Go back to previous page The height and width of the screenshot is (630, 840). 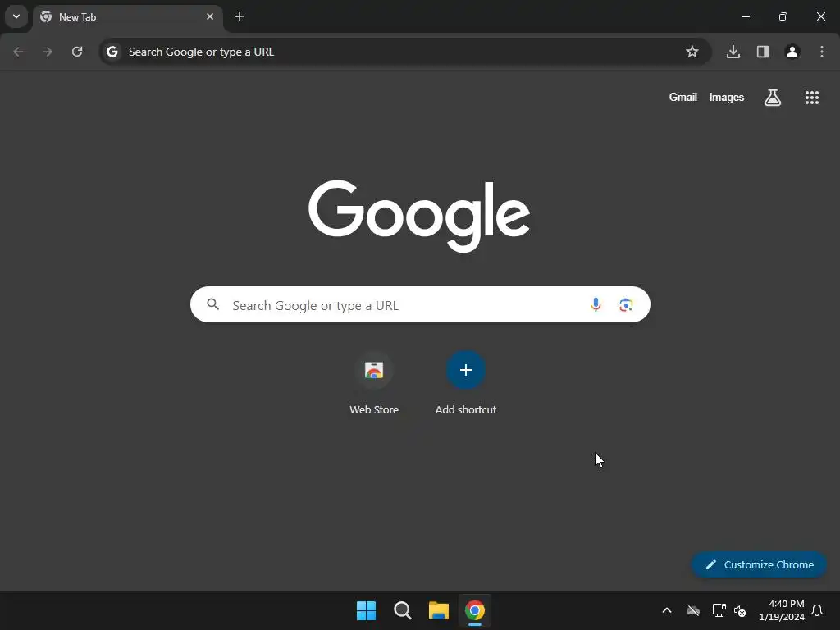(18, 52)
